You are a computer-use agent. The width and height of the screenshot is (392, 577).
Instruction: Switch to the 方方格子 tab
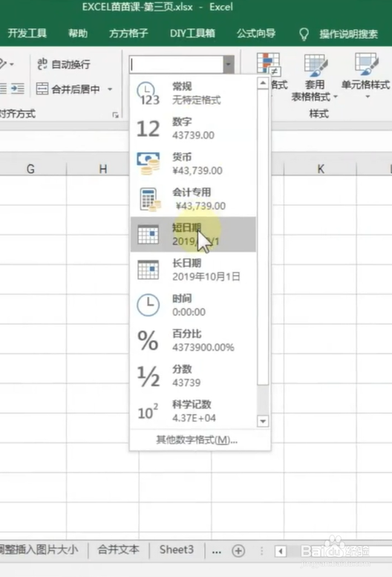click(x=128, y=33)
